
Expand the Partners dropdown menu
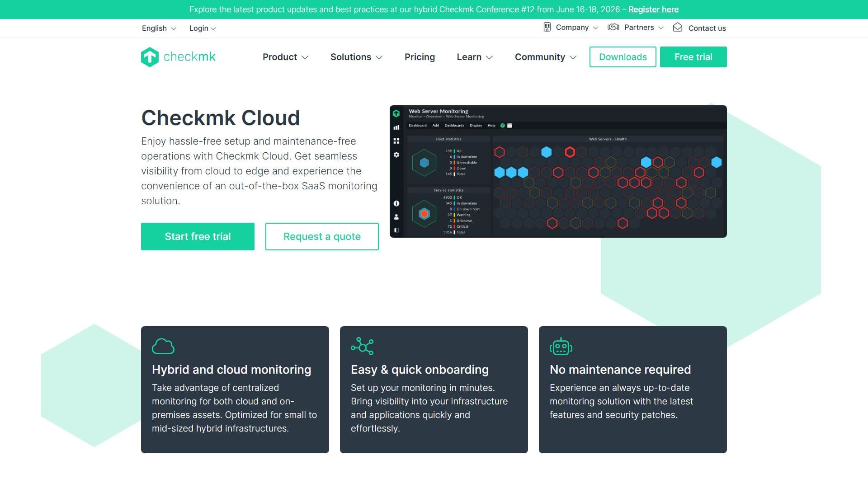point(644,28)
